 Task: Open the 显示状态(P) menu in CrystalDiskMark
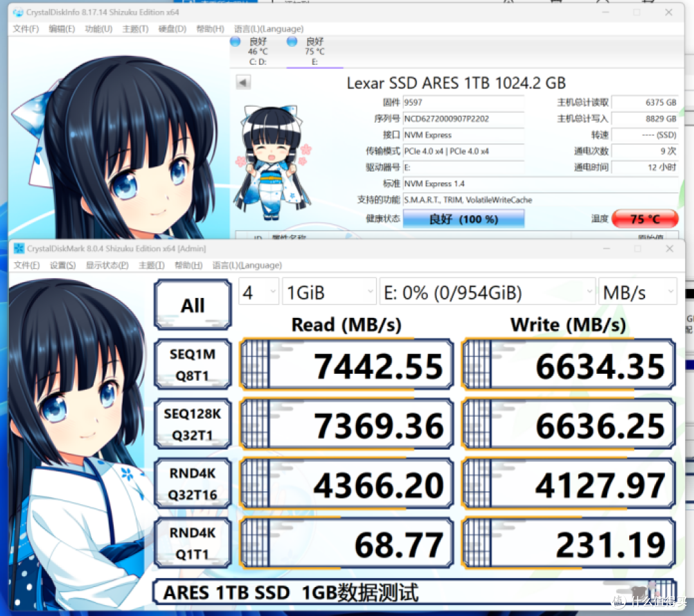coord(107,265)
